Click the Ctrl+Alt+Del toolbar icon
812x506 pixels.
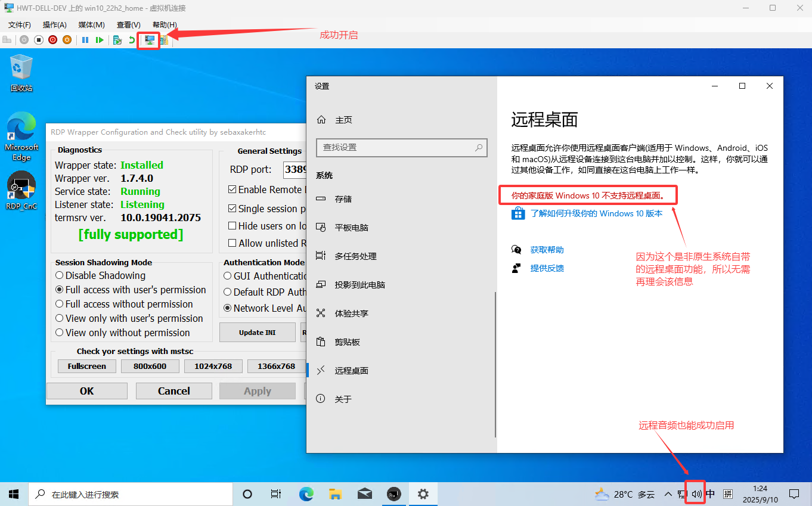(x=7, y=40)
